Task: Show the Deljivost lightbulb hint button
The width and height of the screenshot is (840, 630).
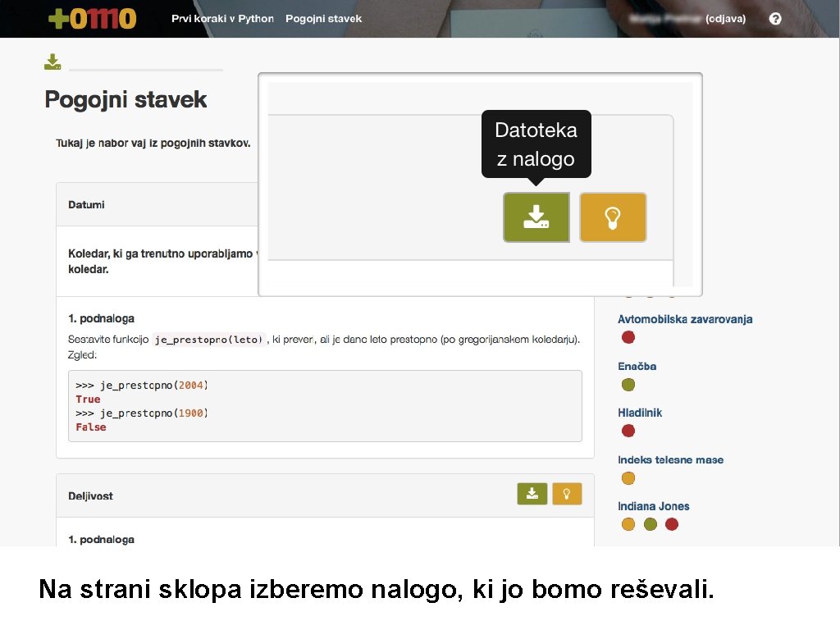Action: click(x=567, y=493)
